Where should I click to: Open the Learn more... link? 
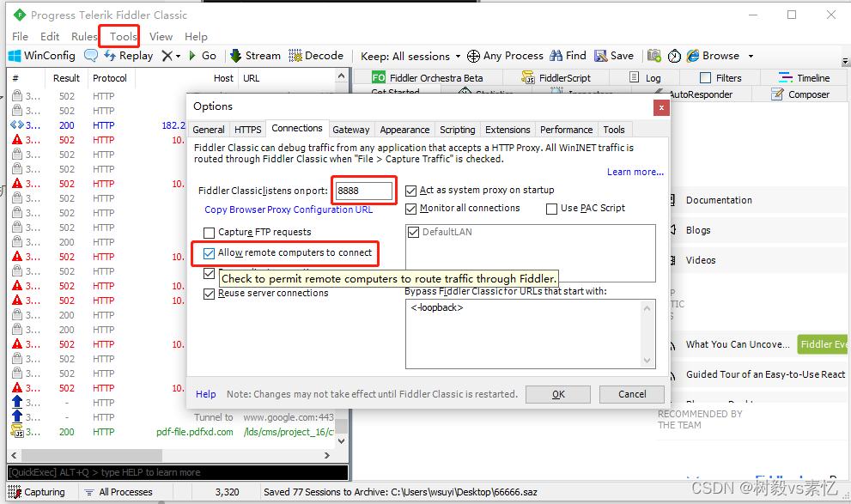pyautogui.click(x=635, y=172)
